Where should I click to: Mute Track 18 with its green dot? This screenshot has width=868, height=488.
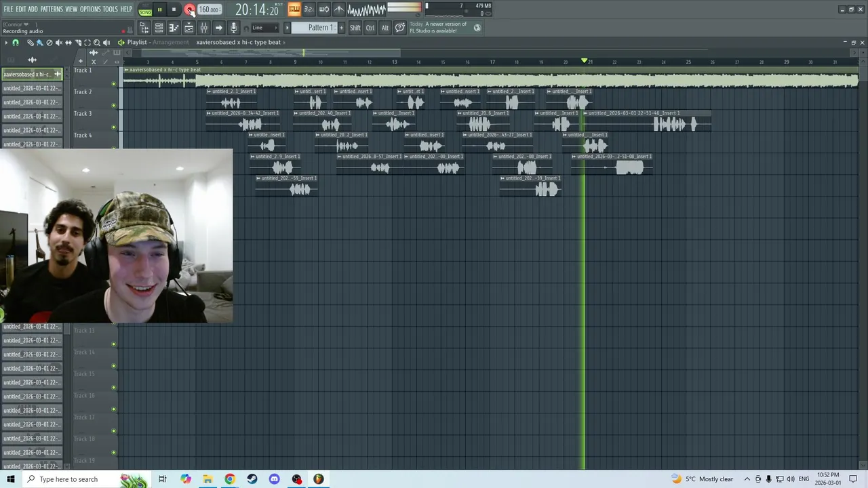pos(113,453)
